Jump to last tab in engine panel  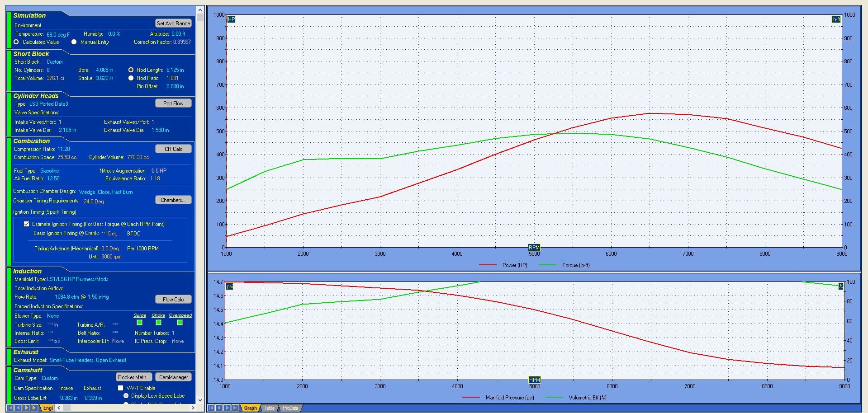pyautogui.click(x=34, y=408)
